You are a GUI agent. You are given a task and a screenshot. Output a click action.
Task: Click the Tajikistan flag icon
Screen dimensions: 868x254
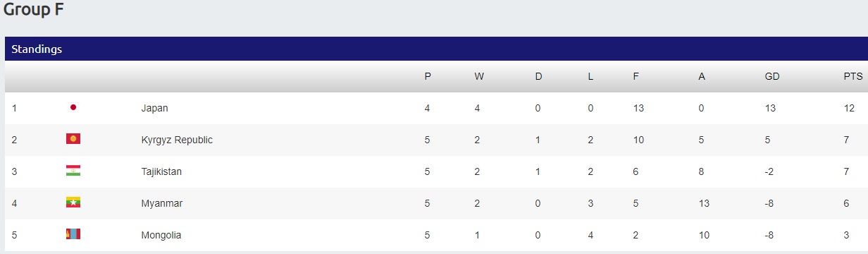click(73, 171)
